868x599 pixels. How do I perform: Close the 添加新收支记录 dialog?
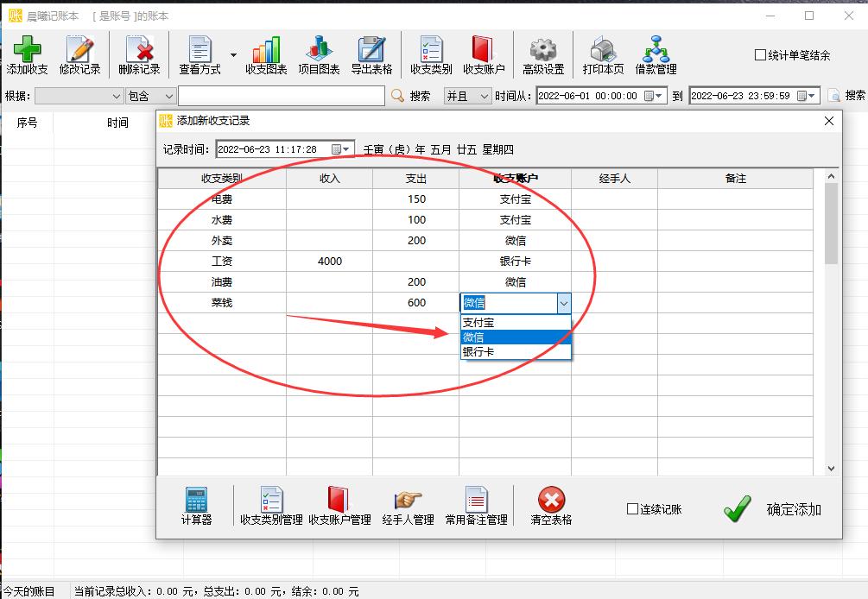(x=828, y=121)
